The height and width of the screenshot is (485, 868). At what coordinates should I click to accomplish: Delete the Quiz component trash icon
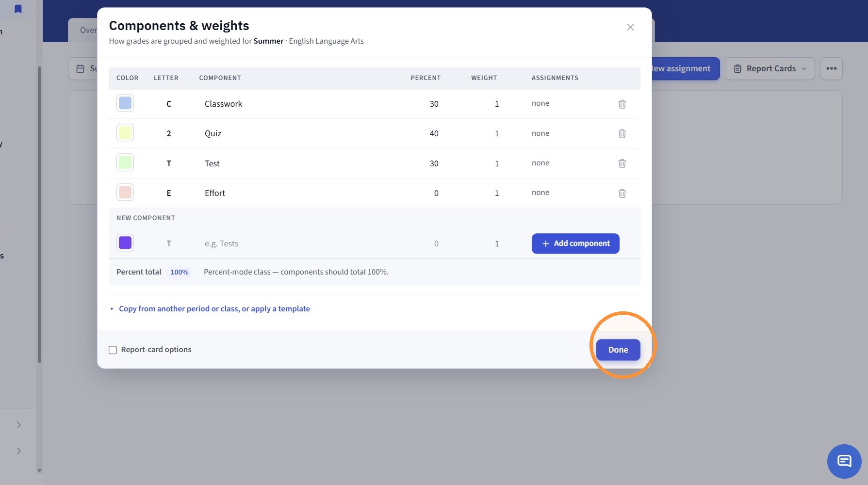622,133
